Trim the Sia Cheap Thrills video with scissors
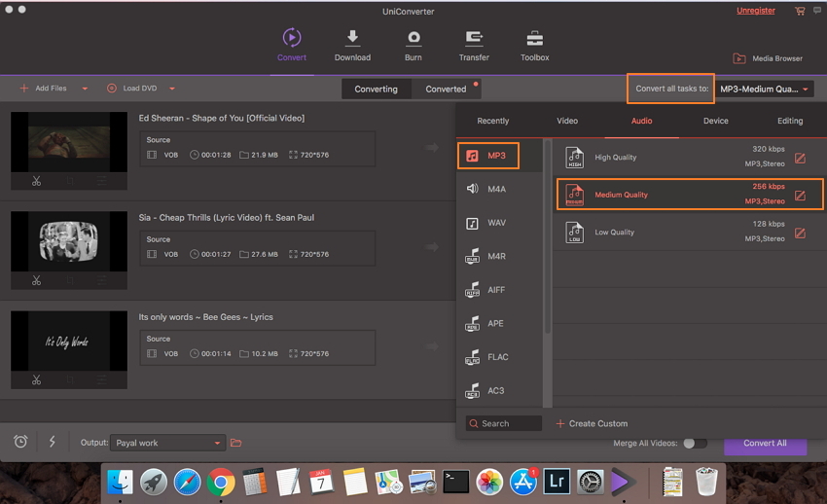The image size is (827, 504). coord(36,280)
